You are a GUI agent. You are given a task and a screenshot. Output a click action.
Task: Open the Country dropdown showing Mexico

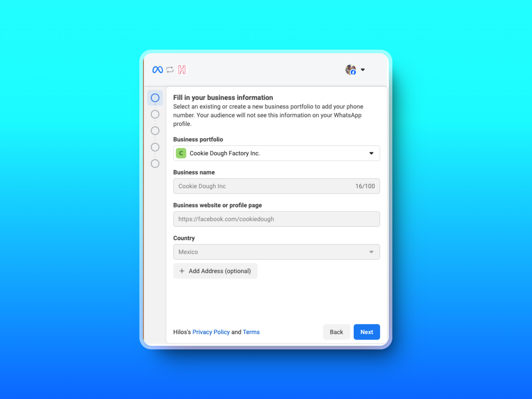click(x=276, y=252)
